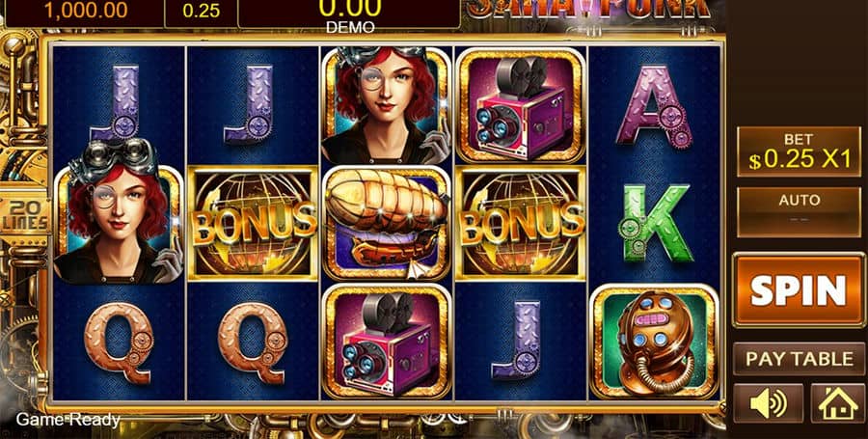
Task: Go to home via house icon
Action: tap(838, 403)
